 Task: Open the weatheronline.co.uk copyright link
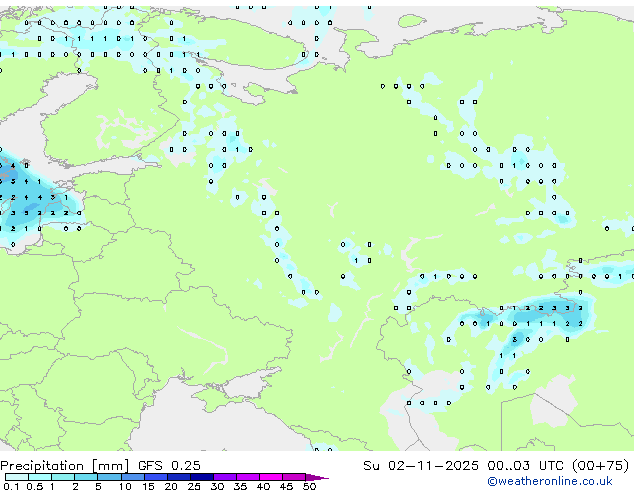(x=550, y=481)
